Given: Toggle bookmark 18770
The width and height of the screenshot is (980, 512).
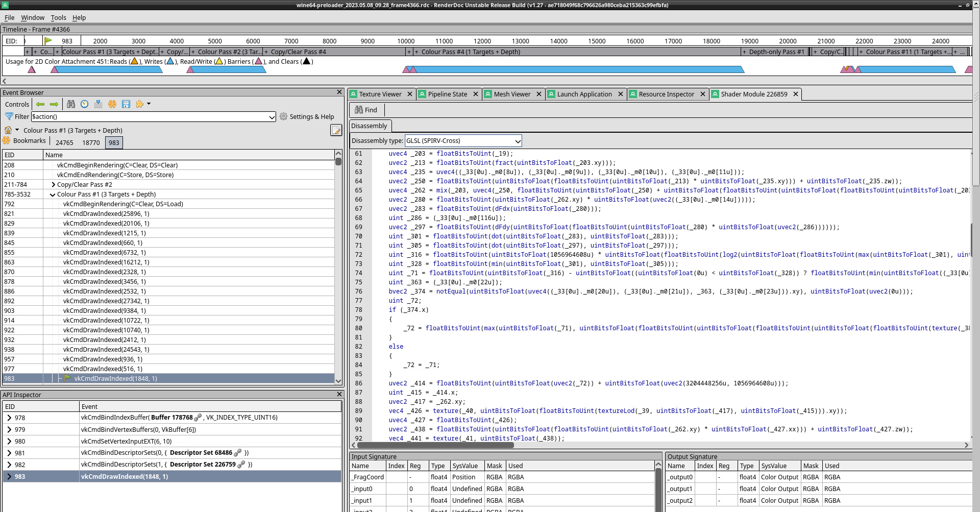Looking at the screenshot, I should (91, 142).
